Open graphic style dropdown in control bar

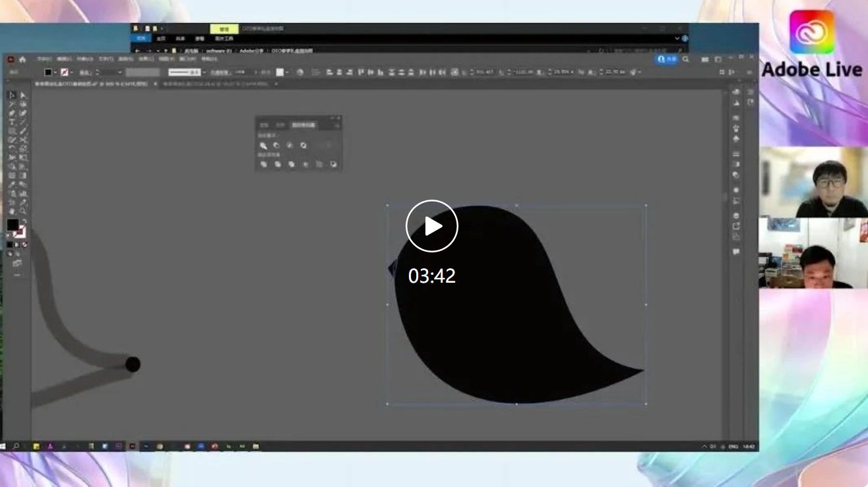(286, 72)
